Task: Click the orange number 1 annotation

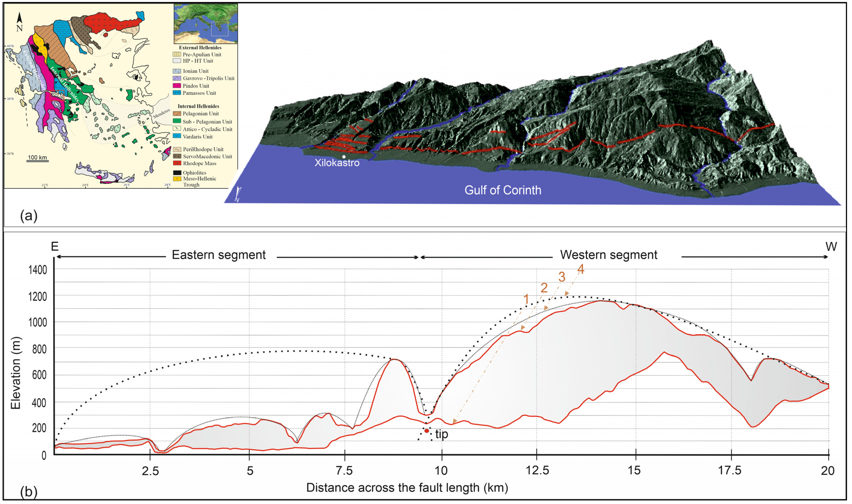Action: tap(526, 299)
